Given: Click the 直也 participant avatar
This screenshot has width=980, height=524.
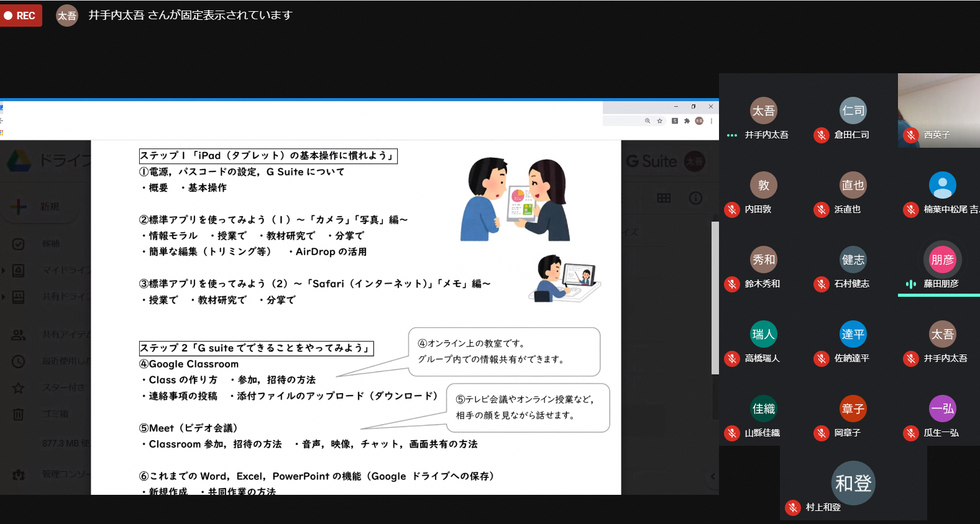Looking at the screenshot, I should 853,185.
